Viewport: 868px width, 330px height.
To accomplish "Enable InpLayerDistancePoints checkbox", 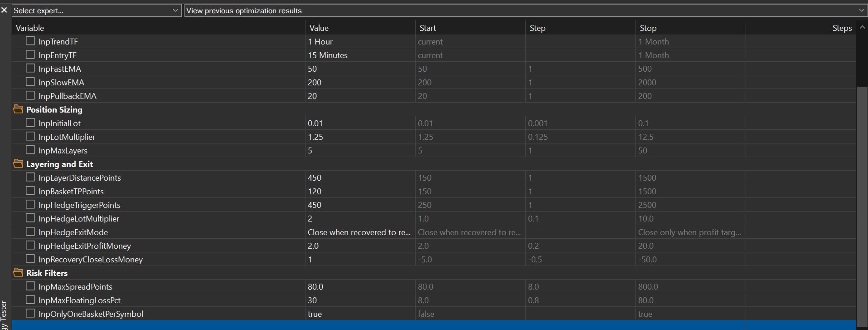I will coord(30,177).
